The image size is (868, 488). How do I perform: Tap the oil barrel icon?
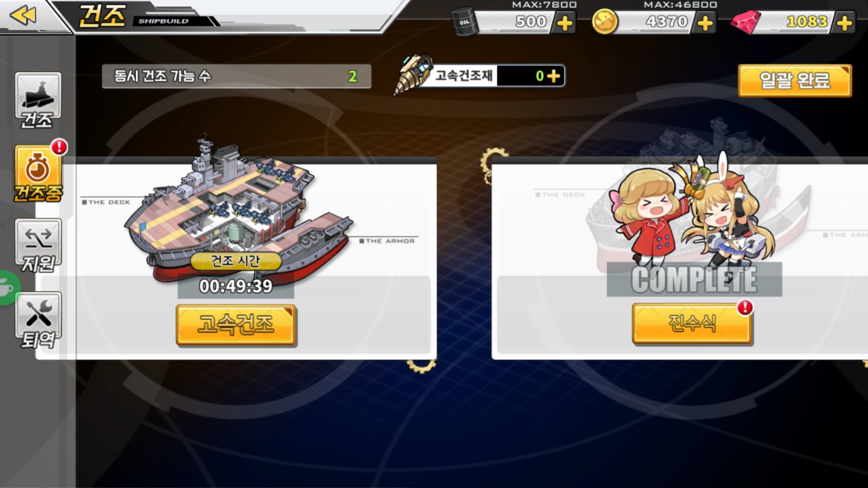point(464,21)
